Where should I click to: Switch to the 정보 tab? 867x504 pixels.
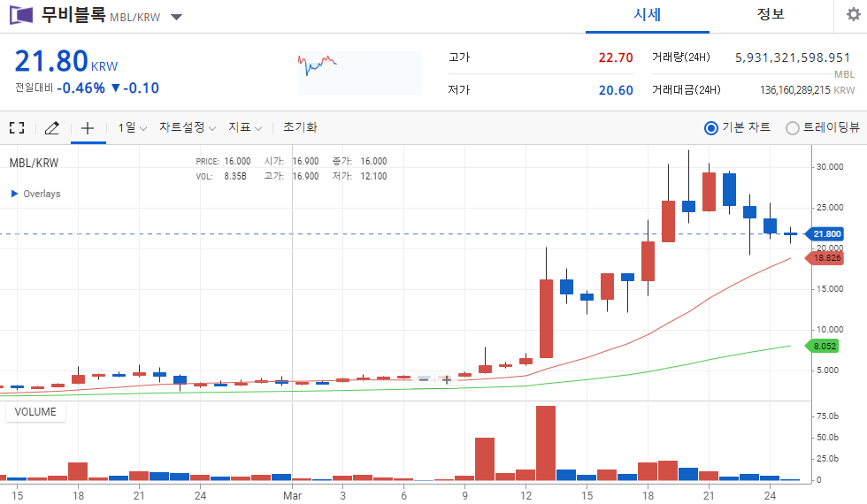click(771, 15)
